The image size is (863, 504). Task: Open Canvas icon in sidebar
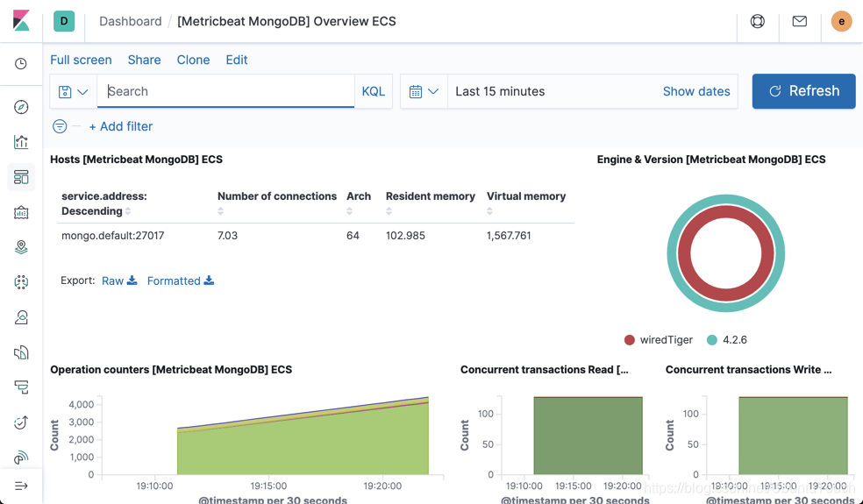(21, 212)
